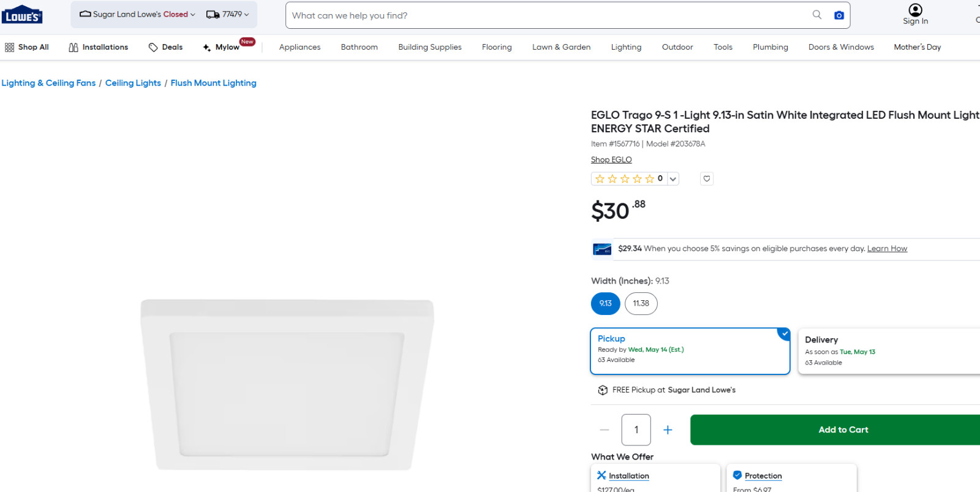Click inside the search input field
The height and width of the screenshot is (492, 980).
[545, 15]
